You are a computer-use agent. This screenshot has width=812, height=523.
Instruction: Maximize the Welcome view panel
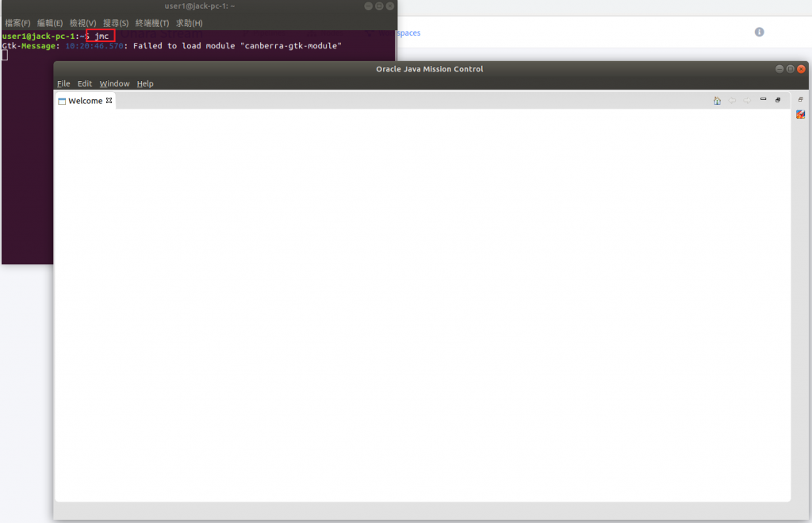778,99
